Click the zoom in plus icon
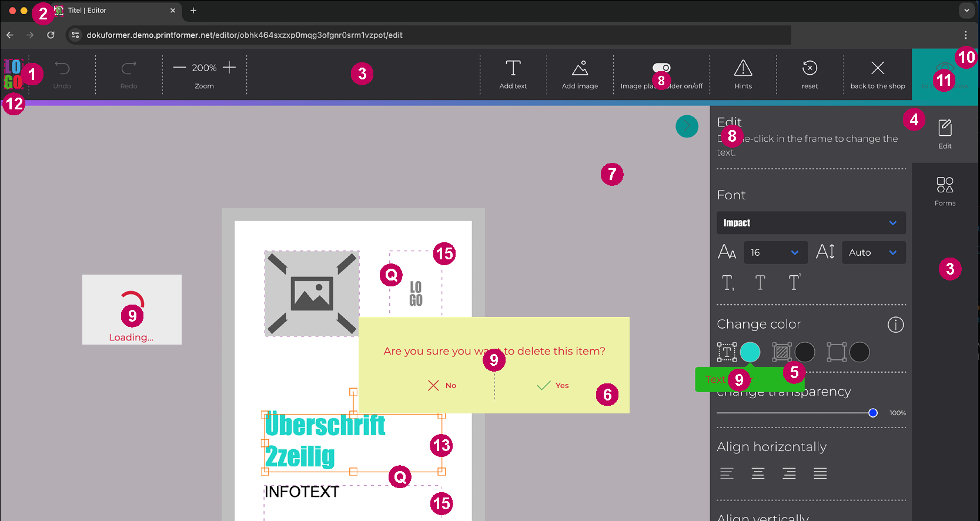This screenshot has width=980, height=521. (229, 68)
